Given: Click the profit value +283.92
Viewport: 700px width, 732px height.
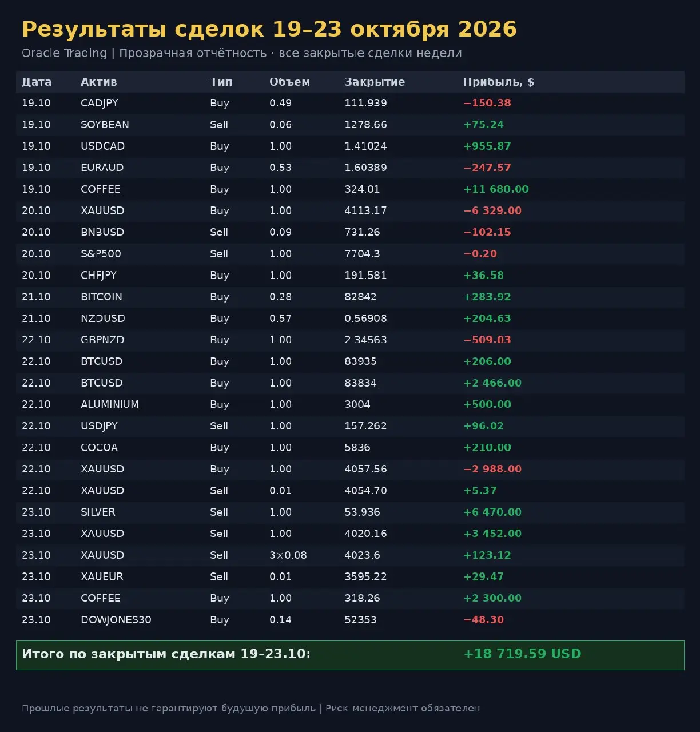Looking at the screenshot, I should coord(487,297).
